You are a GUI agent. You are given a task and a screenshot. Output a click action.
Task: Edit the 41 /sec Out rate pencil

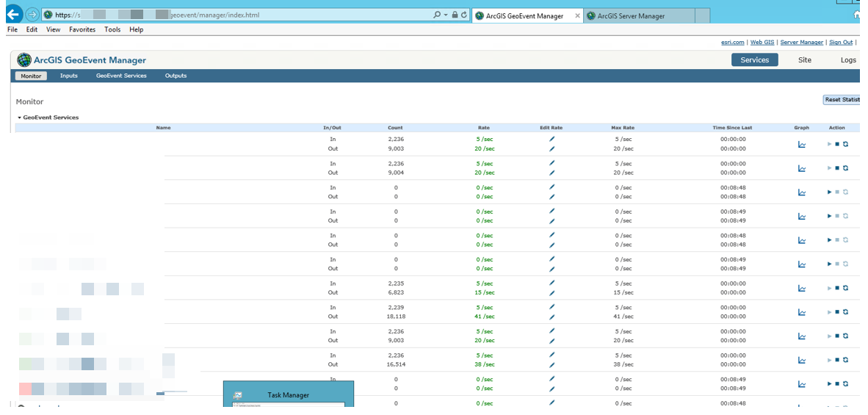pyautogui.click(x=551, y=317)
